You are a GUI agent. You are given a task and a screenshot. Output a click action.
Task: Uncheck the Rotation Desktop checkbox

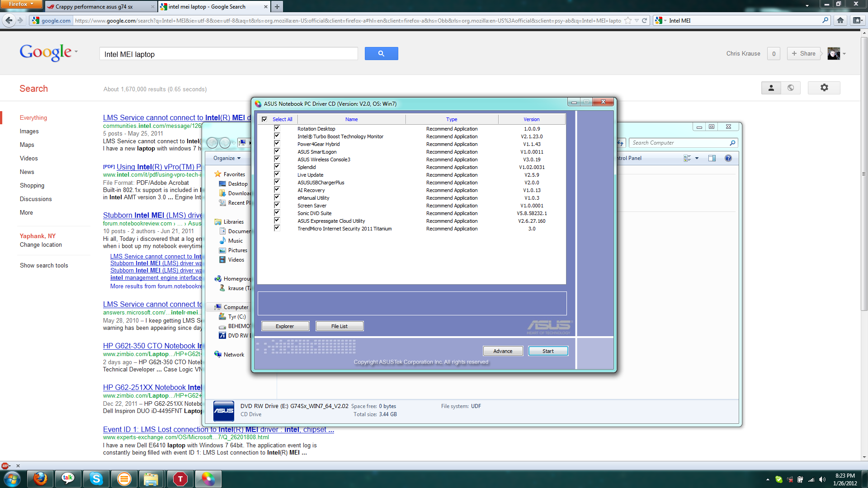(277, 128)
